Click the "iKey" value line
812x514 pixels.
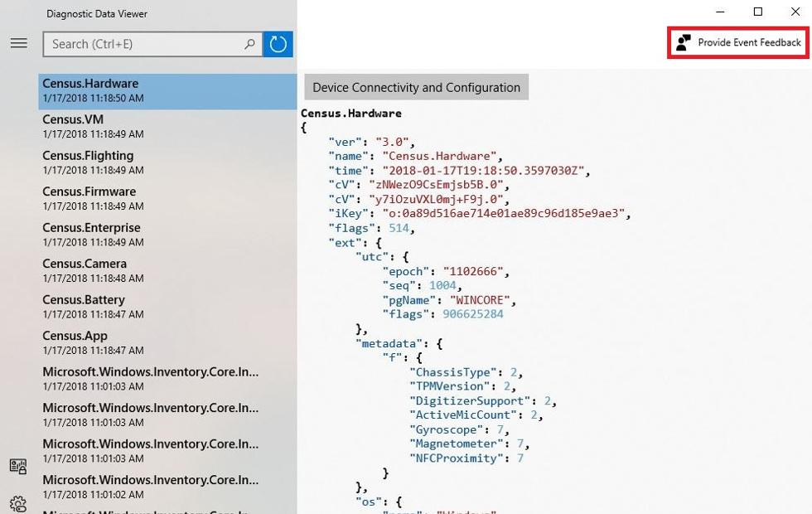pyautogui.click(x=480, y=214)
